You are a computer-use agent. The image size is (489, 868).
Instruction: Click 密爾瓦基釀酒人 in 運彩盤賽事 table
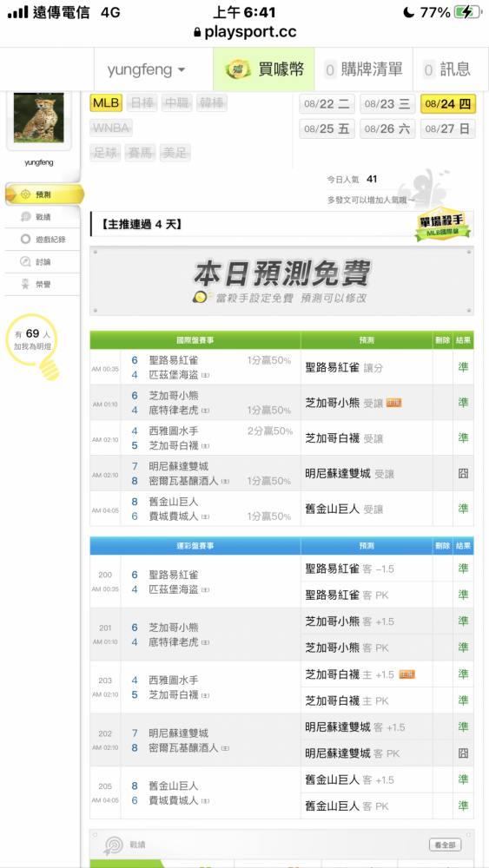(x=183, y=747)
